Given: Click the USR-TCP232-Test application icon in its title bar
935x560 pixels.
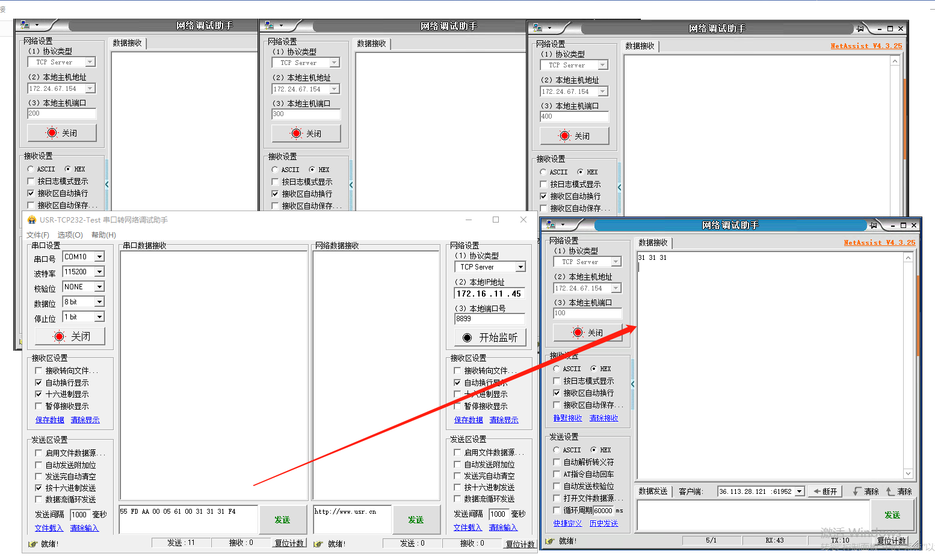Looking at the screenshot, I should pos(32,220).
